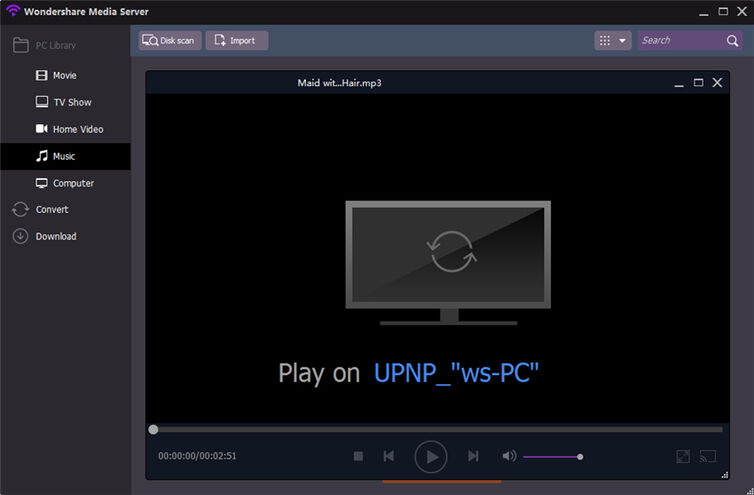
Task: Open the TV Show category
Action: [65, 102]
